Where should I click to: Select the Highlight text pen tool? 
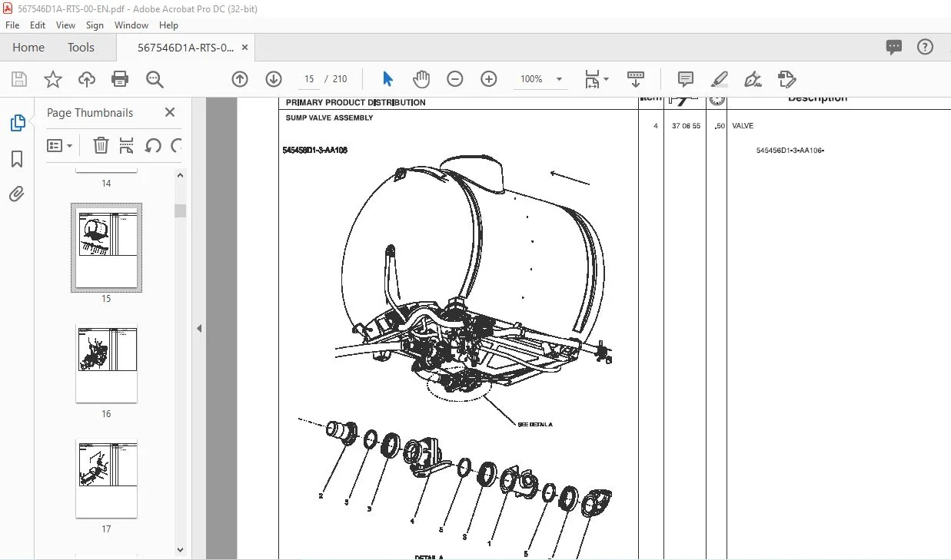[720, 79]
